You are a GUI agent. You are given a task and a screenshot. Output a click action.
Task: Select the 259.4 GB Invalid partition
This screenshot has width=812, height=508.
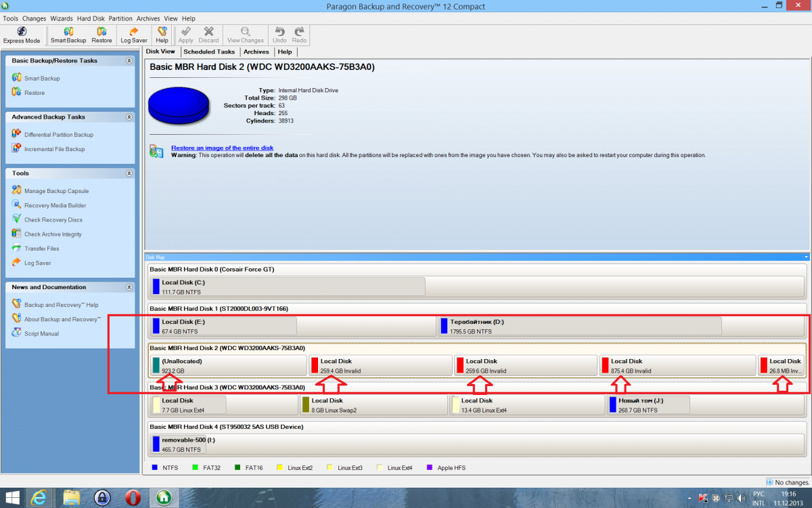click(x=380, y=366)
